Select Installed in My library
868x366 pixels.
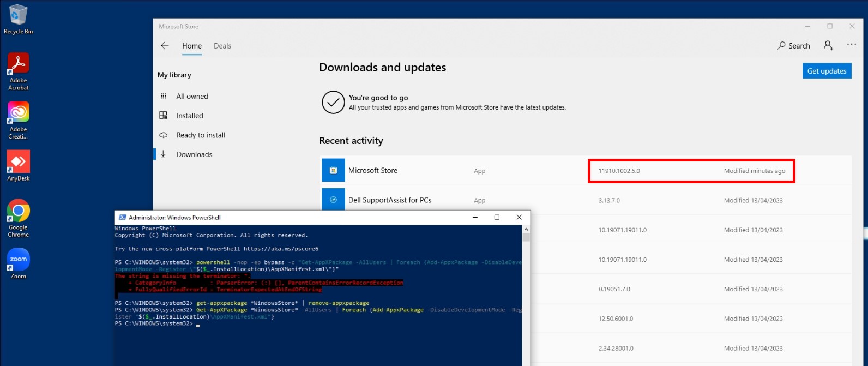(x=190, y=116)
